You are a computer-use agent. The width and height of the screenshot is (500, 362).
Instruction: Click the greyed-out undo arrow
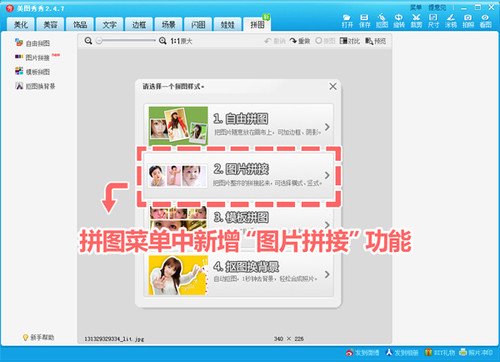pyautogui.click(x=268, y=41)
